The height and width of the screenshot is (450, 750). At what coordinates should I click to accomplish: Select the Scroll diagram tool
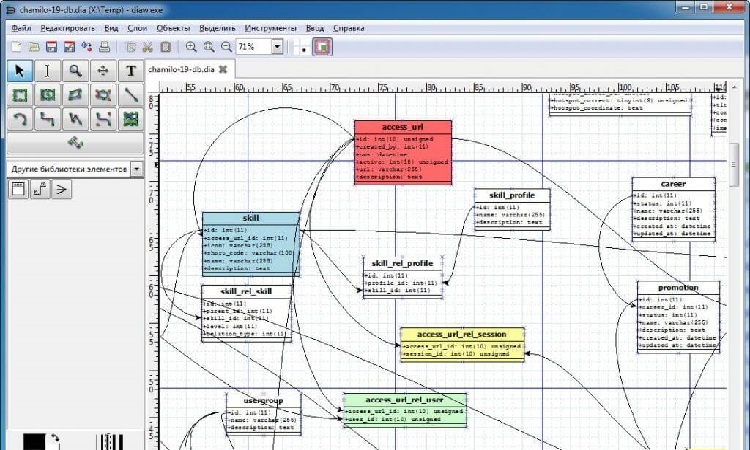pos(103,71)
